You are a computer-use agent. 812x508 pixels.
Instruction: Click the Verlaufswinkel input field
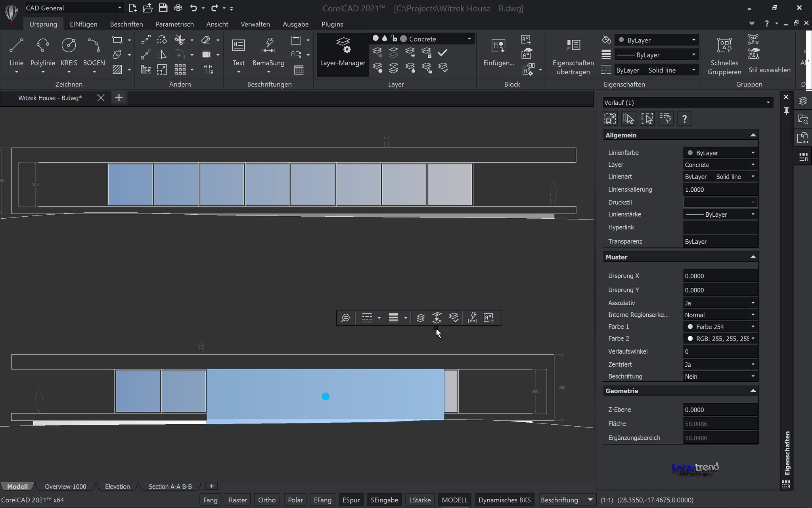coord(720,352)
